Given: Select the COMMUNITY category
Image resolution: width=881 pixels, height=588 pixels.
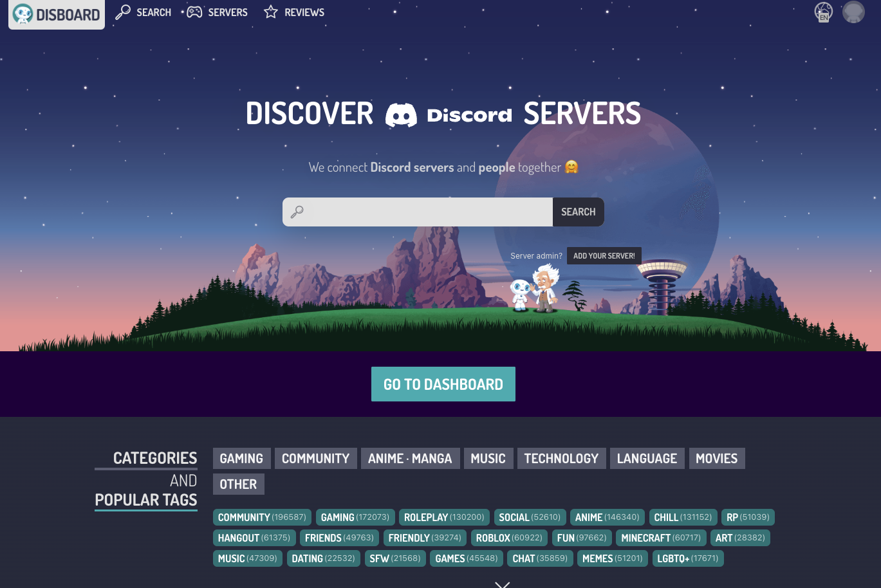Looking at the screenshot, I should [x=315, y=459].
